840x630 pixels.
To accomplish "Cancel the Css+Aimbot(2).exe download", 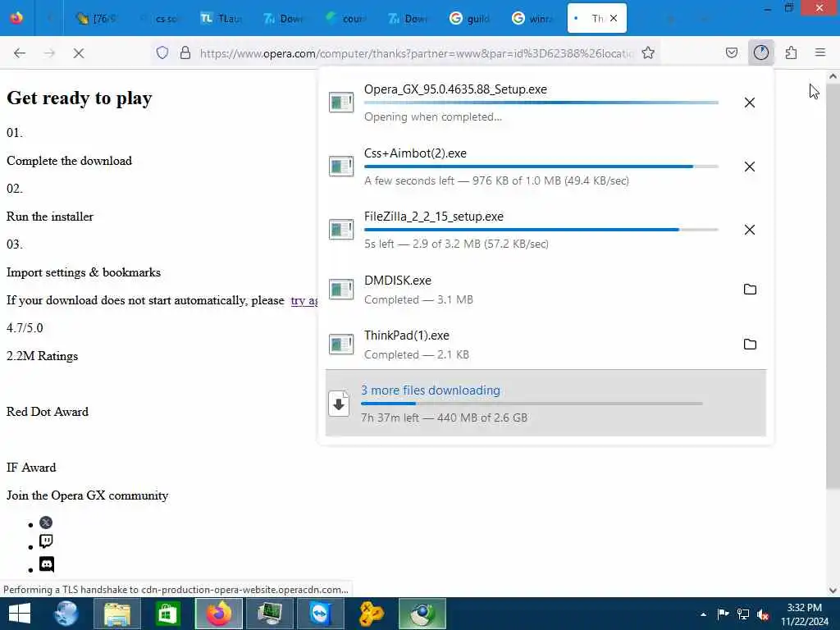I will 750,167.
